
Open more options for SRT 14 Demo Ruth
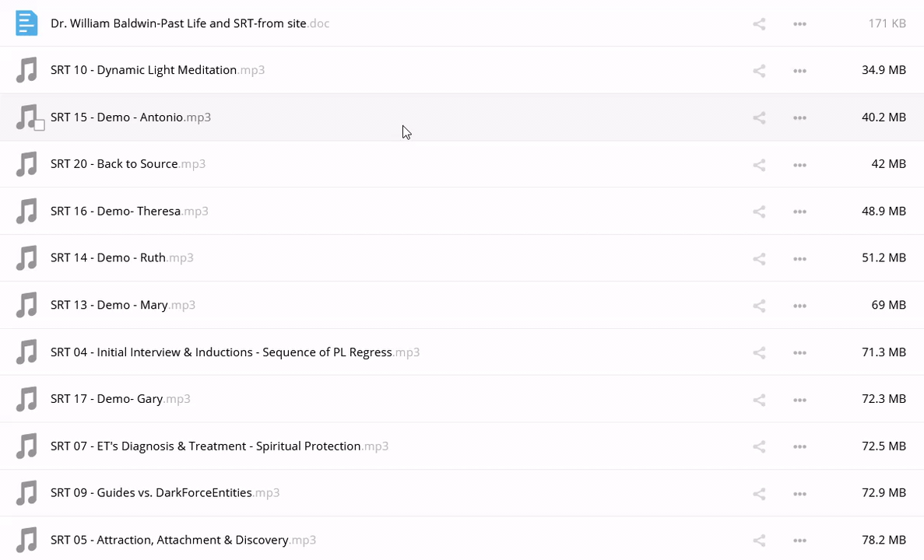[799, 259]
